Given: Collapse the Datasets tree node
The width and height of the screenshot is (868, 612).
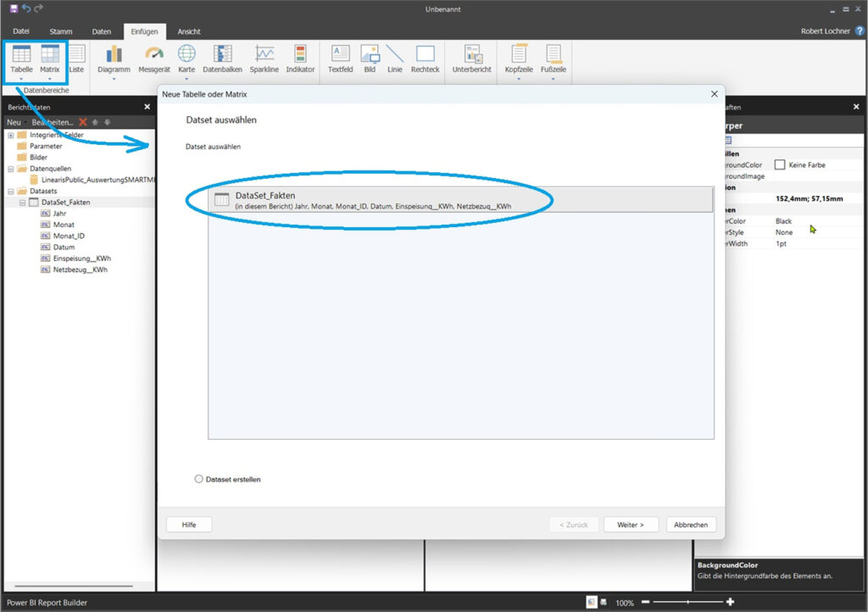Looking at the screenshot, I should (10, 191).
